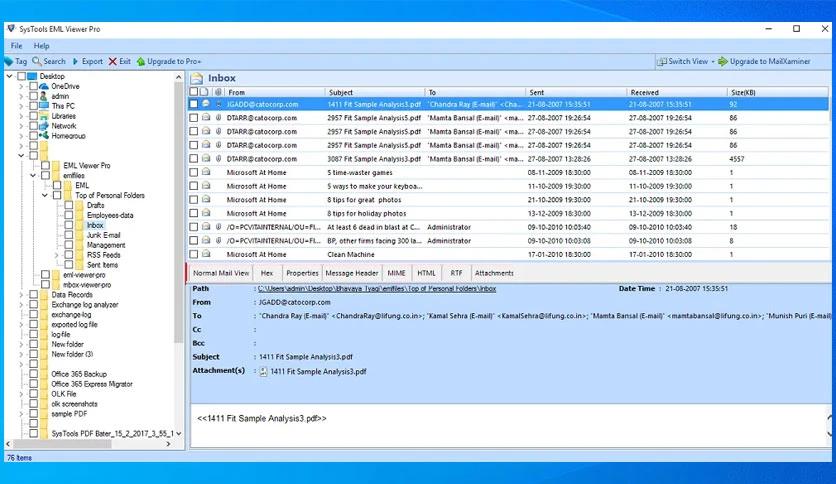Image resolution: width=836 pixels, height=484 pixels.
Task: Toggle the select-all checkbox in list header
Action: [194, 92]
